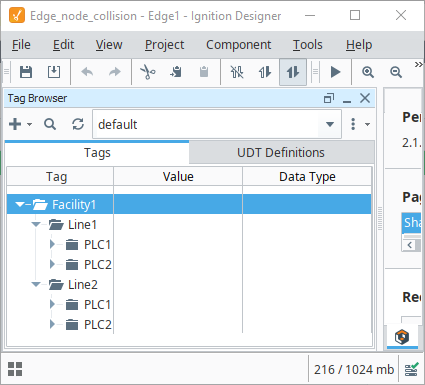Screen dimensions: 425x385
Task: Collapse the Line2 folder
Action: pyautogui.click(x=36, y=284)
